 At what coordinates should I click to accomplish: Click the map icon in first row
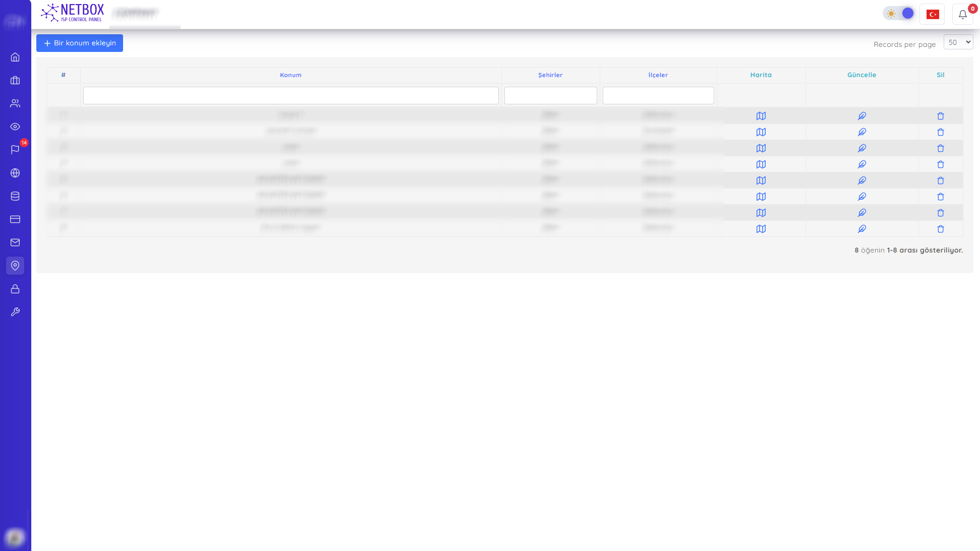point(761,116)
